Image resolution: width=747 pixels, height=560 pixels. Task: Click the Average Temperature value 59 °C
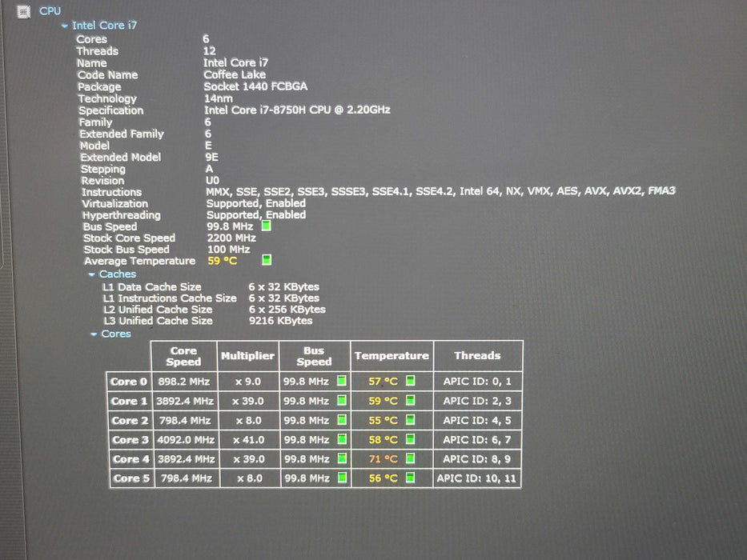click(x=223, y=261)
